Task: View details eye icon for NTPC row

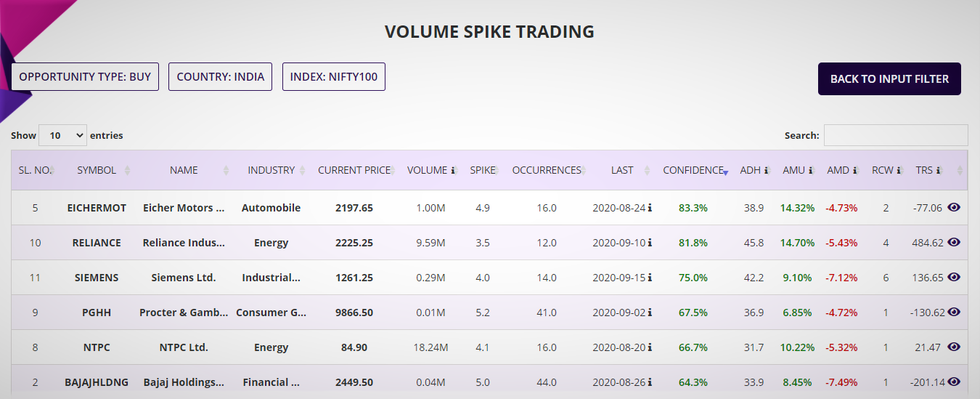Action: point(954,347)
